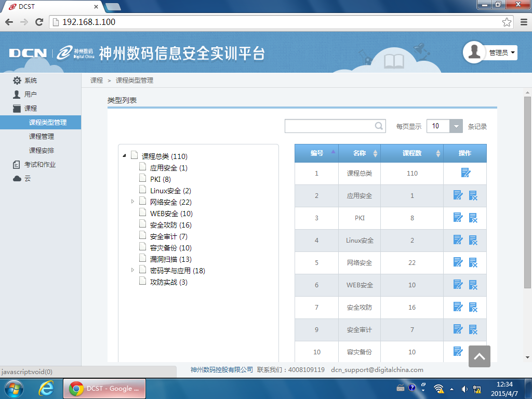Select Linux安全 (2) in the tree

coord(170,191)
